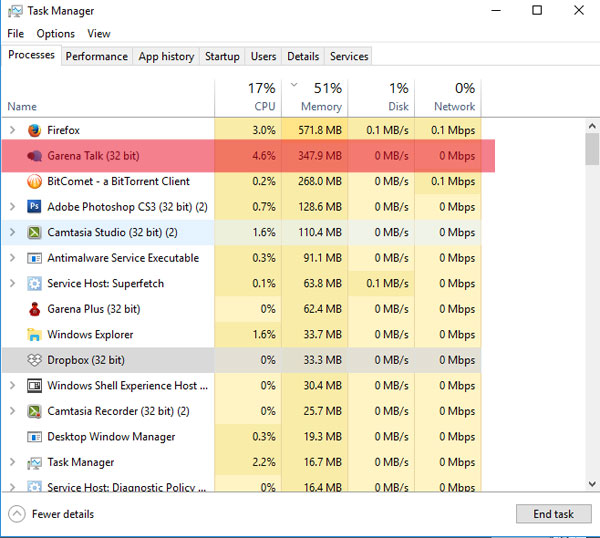Image resolution: width=600 pixels, height=538 pixels.
Task: Select the Processes tab
Action: pyautogui.click(x=31, y=55)
